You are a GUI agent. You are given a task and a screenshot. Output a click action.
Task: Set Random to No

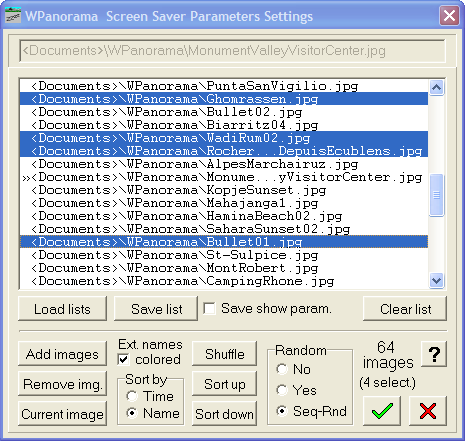[282, 369]
